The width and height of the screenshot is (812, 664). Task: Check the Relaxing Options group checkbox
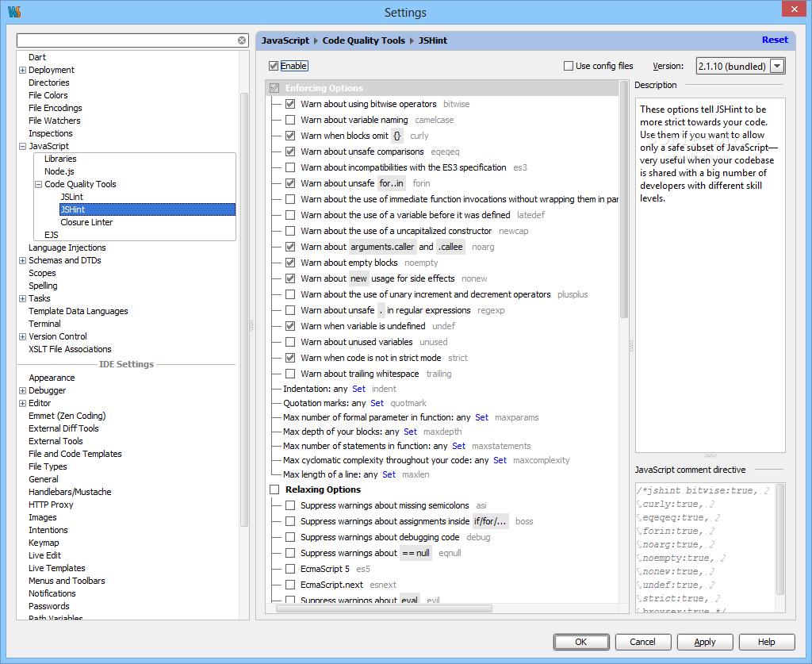click(x=274, y=489)
